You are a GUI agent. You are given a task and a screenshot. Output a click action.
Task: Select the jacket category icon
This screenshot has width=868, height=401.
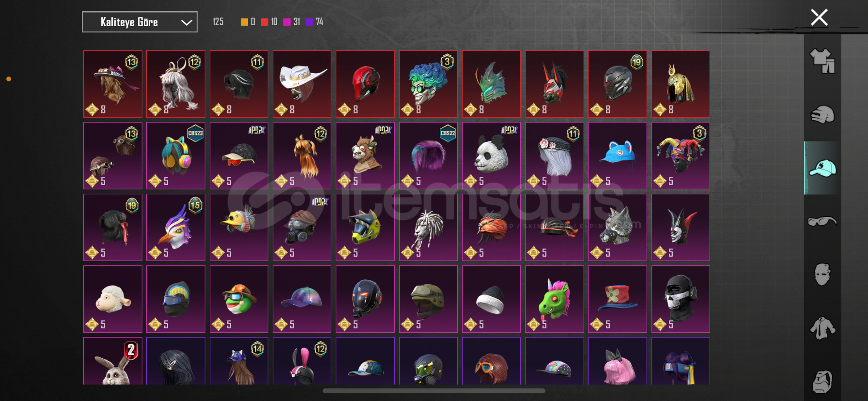822,328
